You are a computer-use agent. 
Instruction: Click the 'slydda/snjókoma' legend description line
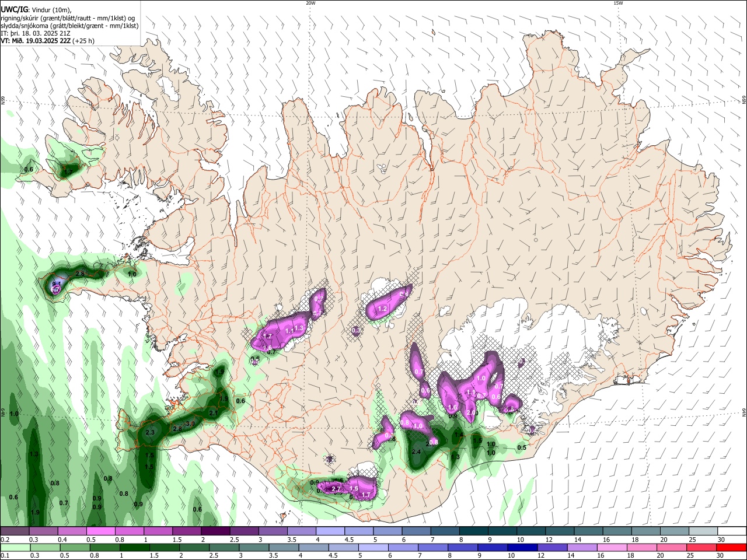[69, 26]
